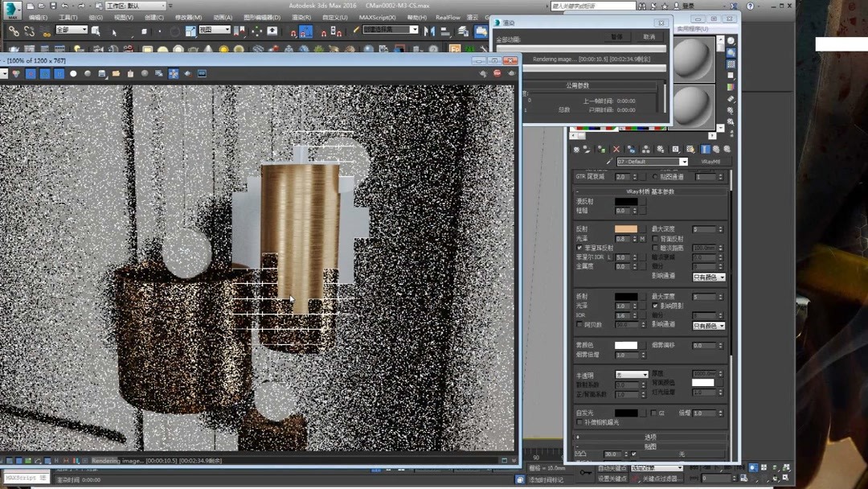
Task: Click the 反射 reflection color swatch
Action: tap(625, 229)
